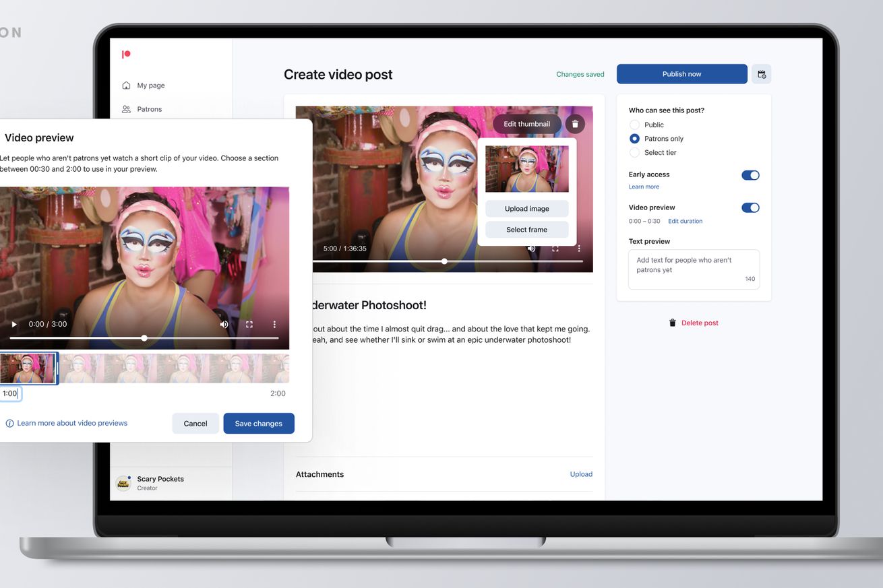This screenshot has width=883, height=588.
Task: Click the trash icon beside Edit thumbnail
Action: 575,124
